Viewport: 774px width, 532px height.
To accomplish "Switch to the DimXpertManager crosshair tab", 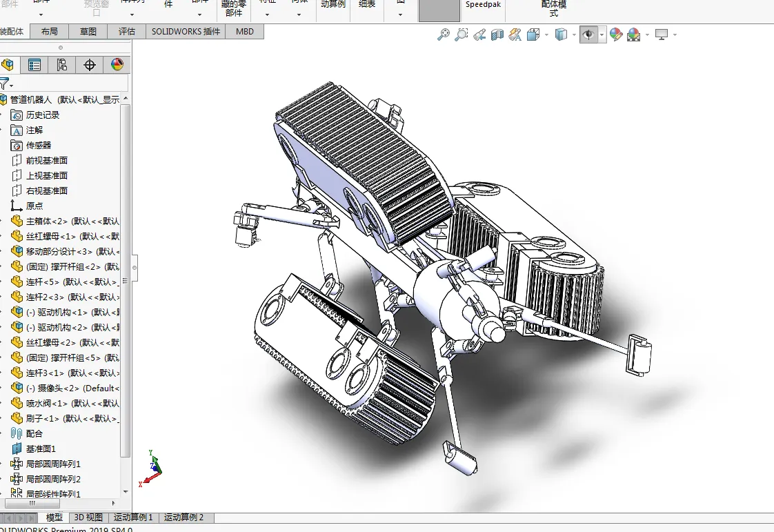I will click(90, 65).
